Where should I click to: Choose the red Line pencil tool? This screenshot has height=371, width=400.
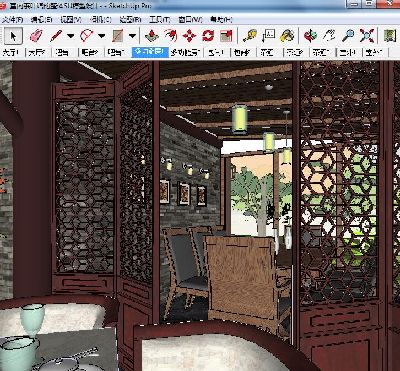tap(56, 36)
